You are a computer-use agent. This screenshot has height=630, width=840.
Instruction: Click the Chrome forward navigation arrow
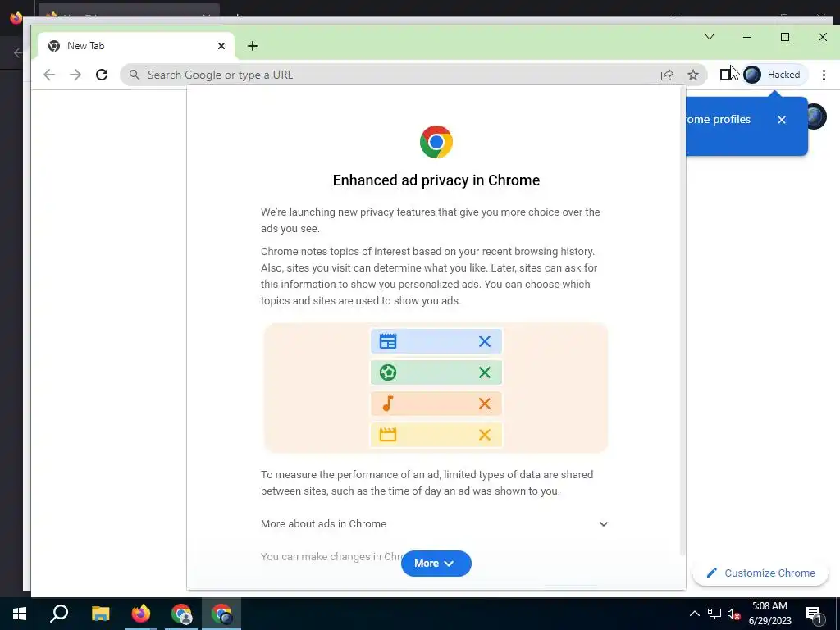pos(75,75)
